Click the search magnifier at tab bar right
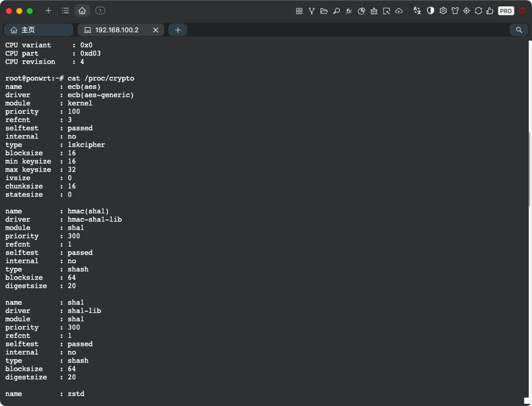Image resolution: width=532 pixels, height=406 pixels. tap(519, 30)
